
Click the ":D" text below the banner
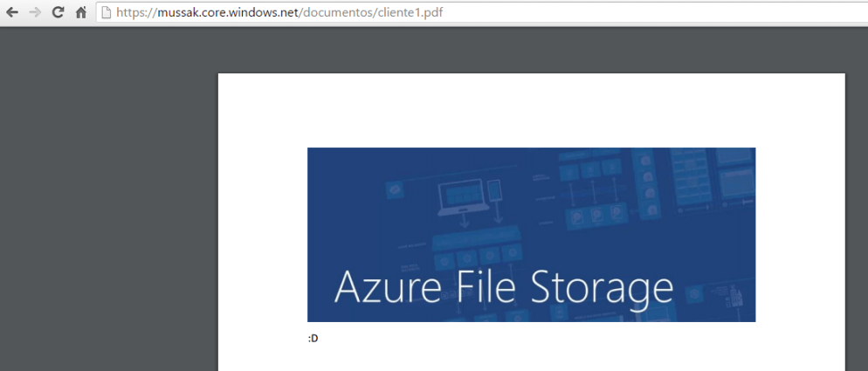click(313, 339)
